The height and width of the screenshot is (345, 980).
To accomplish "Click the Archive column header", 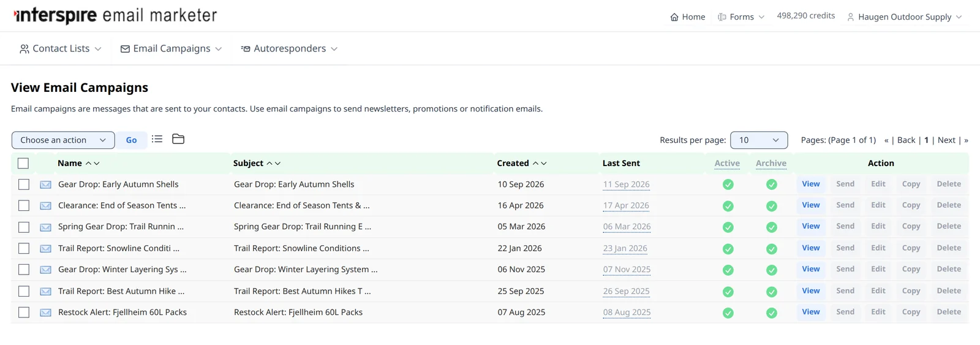I will click(x=771, y=163).
